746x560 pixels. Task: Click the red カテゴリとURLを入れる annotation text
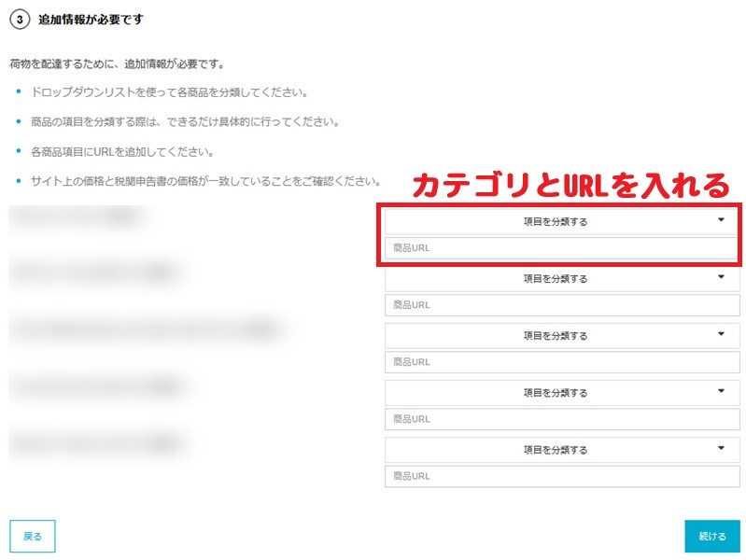point(570,184)
